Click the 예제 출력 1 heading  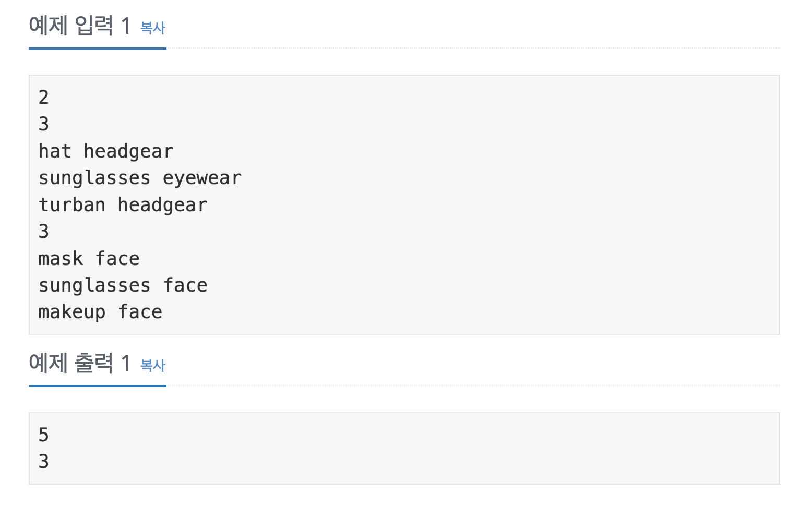coord(80,363)
